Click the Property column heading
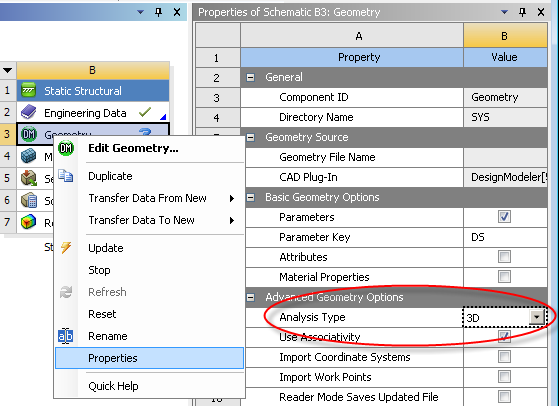Screen dimensions: 559x406 point(352,57)
